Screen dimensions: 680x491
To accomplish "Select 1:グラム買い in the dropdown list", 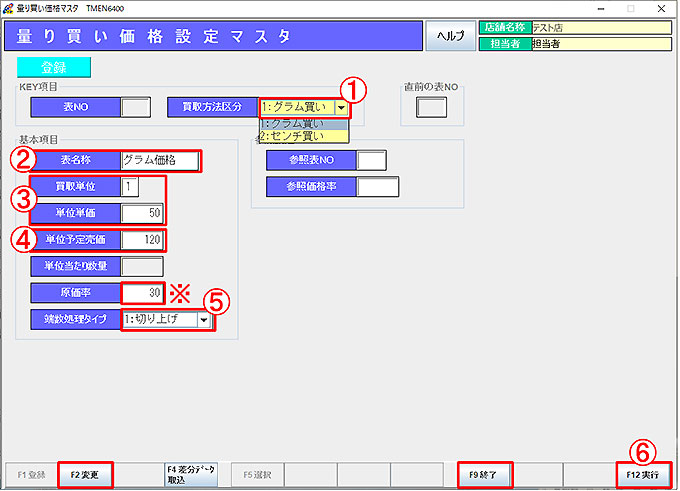I will tap(304, 124).
